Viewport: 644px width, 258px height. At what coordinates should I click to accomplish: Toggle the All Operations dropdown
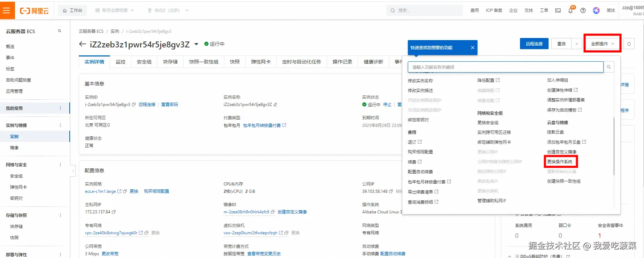tap(603, 44)
